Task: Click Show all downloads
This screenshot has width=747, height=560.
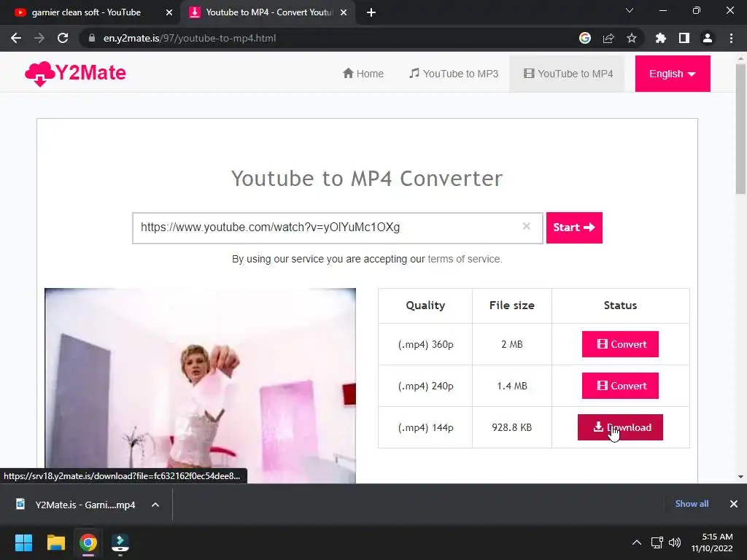Action: (x=692, y=504)
